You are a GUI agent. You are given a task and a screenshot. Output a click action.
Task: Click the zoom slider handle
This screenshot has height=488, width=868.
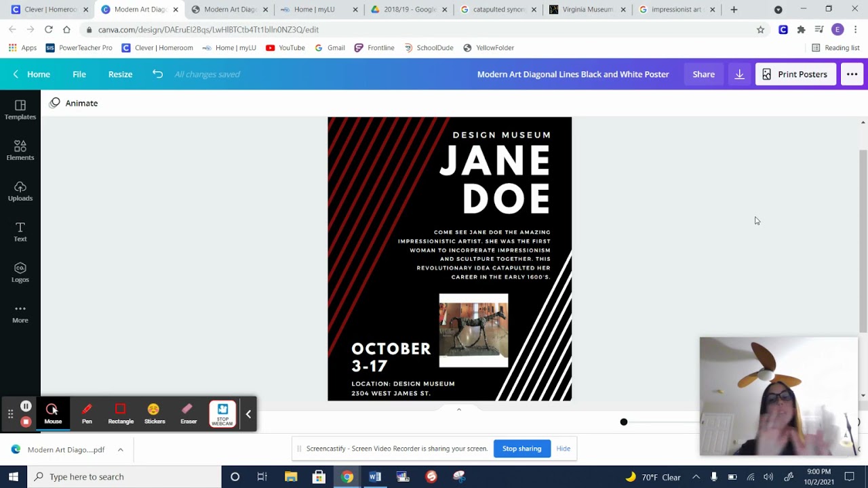click(624, 422)
